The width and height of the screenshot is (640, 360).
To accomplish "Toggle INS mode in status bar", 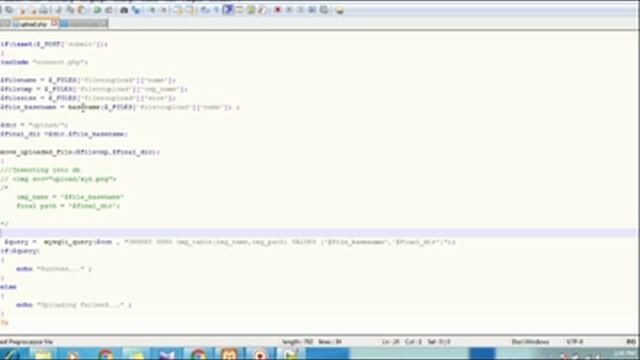I will tap(631, 342).
